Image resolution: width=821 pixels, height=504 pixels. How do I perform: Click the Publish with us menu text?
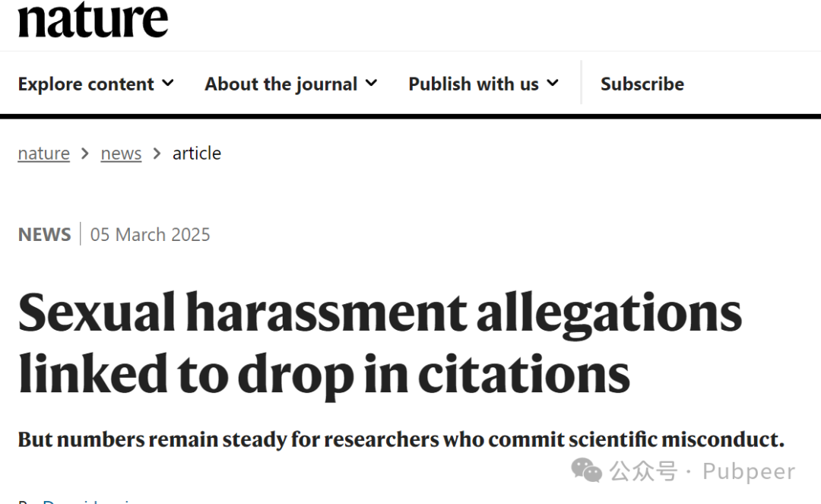click(x=474, y=84)
